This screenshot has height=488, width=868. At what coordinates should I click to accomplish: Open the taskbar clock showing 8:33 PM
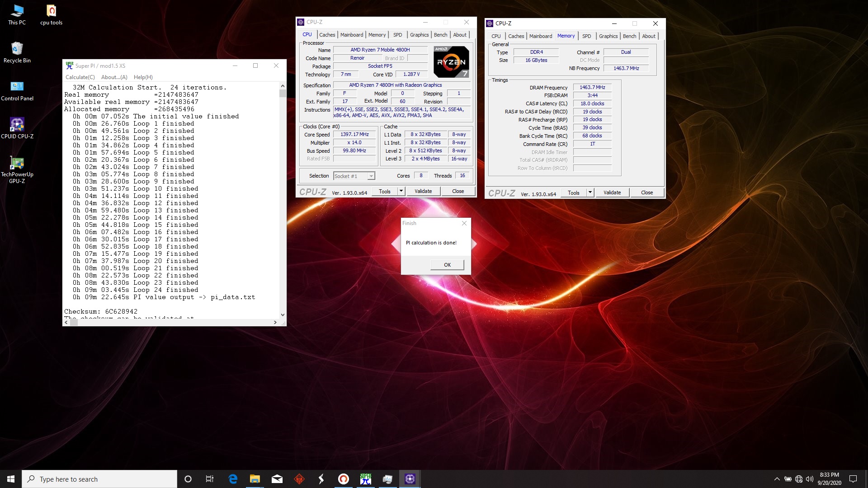(829, 479)
